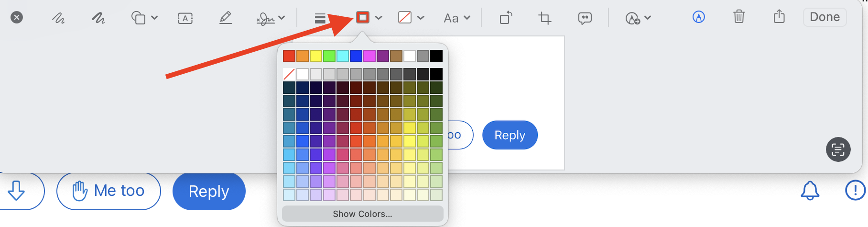
Task: Toggle the Markup pen circle icon
Action: pyautogui.click(x=699, y=17)
